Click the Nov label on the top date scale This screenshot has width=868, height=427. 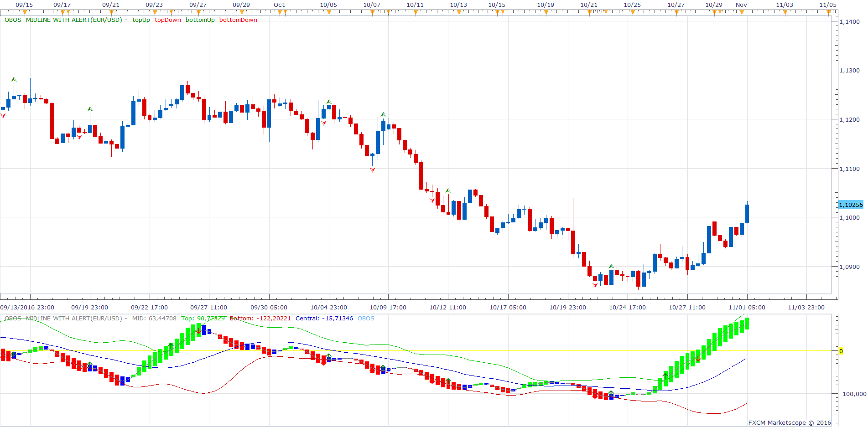(x=741, y=5)
